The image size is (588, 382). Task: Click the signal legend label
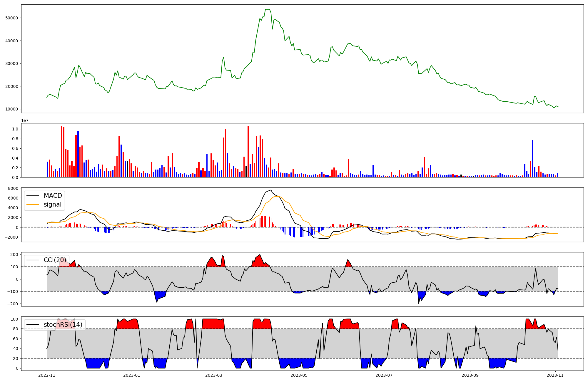pyautogui.click(x=52, y=205)
